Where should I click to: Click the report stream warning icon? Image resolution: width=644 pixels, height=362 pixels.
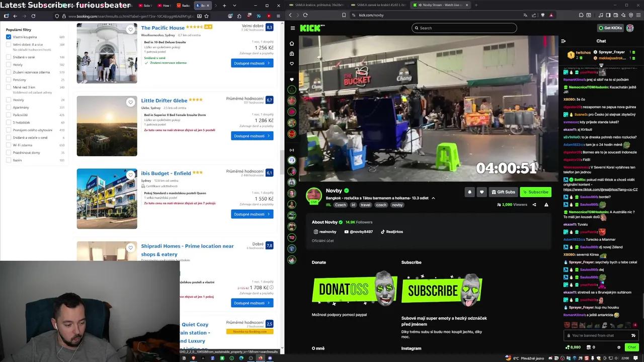[x=546, y=205]
